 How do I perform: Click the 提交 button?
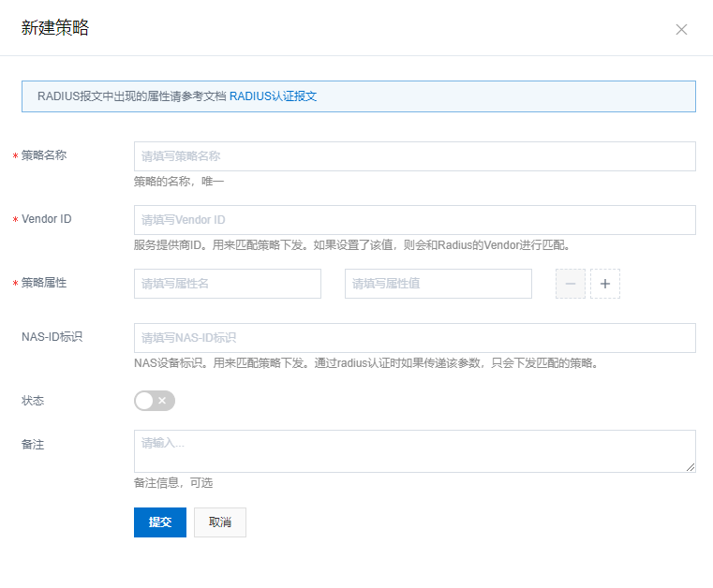pyautogui.click(x=160, y=522)
